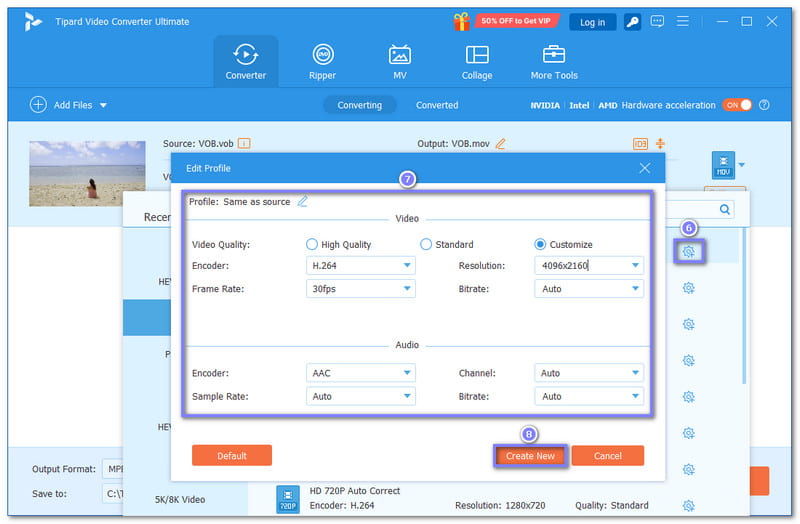Click the highlighted gear settings icon

pos(689,252)
